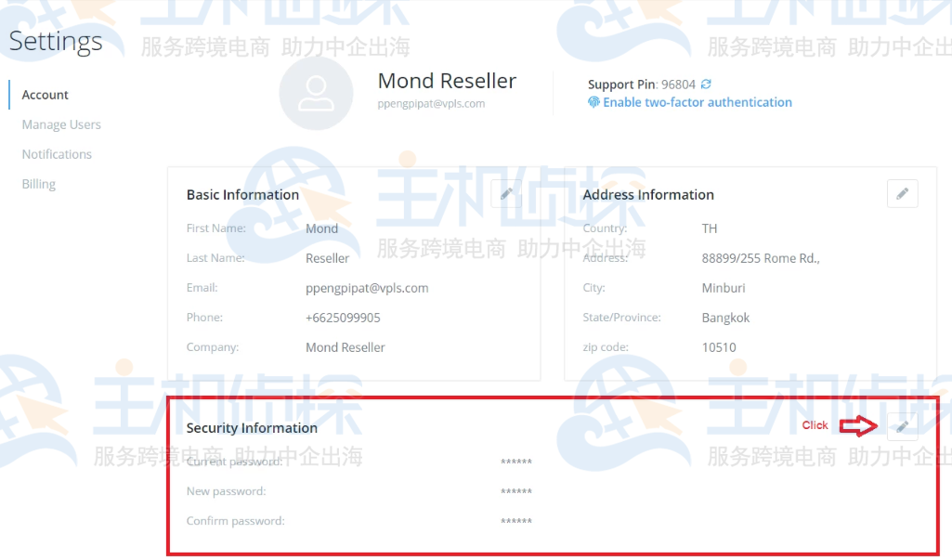The height and width of the screenshot is (560, 952).
Task: Click the pencil icon to edit Address Information
Action: (x=902, y=193)
